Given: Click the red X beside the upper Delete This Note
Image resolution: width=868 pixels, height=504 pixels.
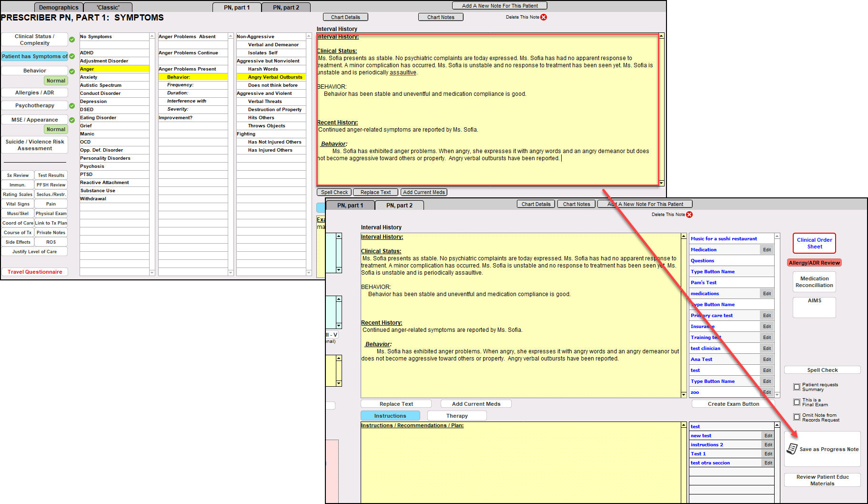Looking at the screenshot, I should pyautogui.click(x=544, y=17).
